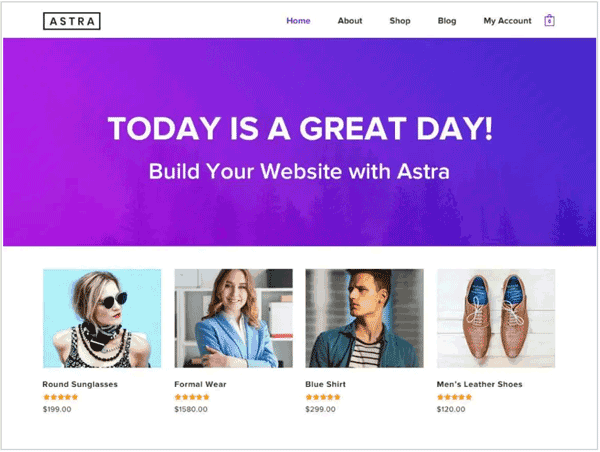Viewport: 600px width, 452px height.
Task: Open the shopping cart bag icon
Action: (x=550, y=21)
